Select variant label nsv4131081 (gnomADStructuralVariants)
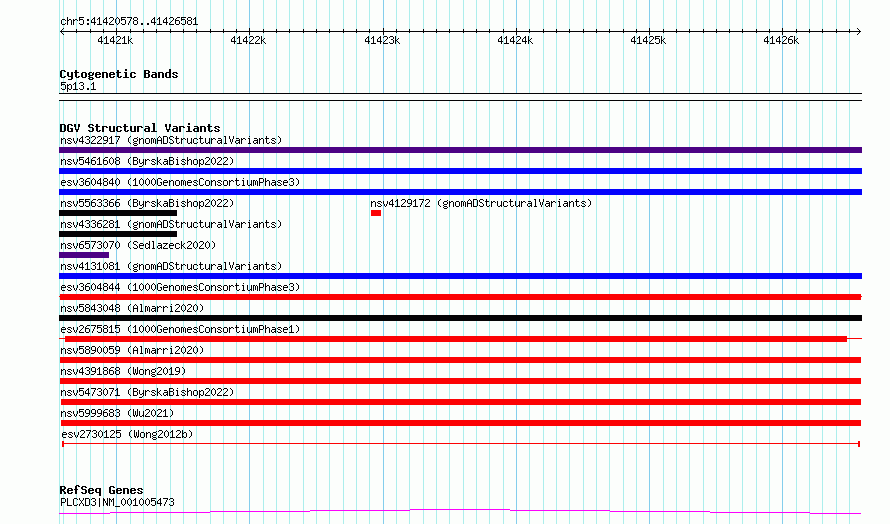This screenshot has height=524, width=890. [x=171, y=266]
